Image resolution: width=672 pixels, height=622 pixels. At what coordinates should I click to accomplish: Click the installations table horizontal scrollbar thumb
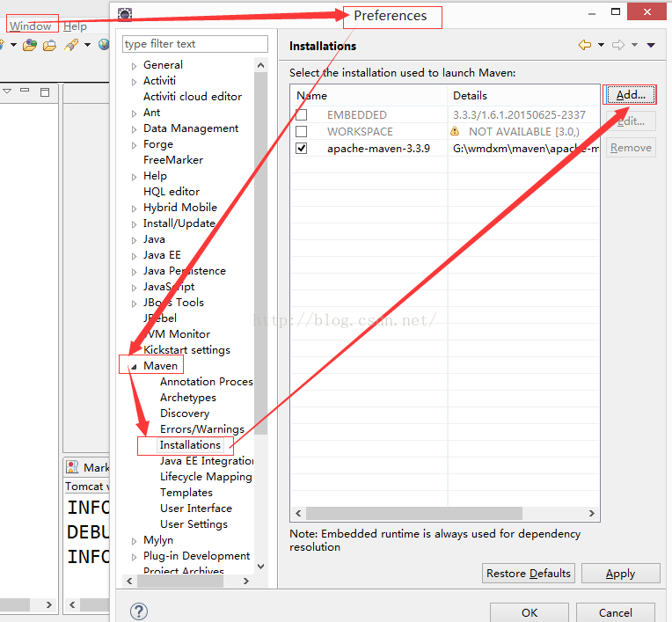click(414, 513)
